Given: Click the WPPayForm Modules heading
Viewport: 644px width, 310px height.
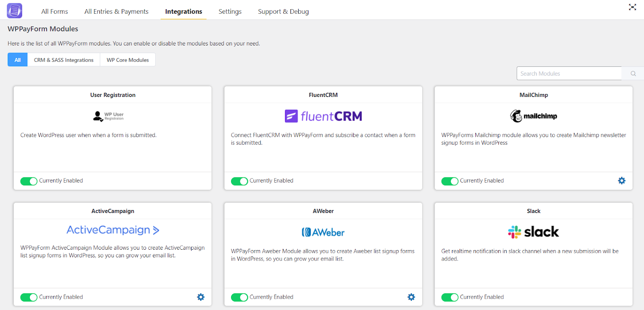Looking at the screenshot, I should (43, 29).
